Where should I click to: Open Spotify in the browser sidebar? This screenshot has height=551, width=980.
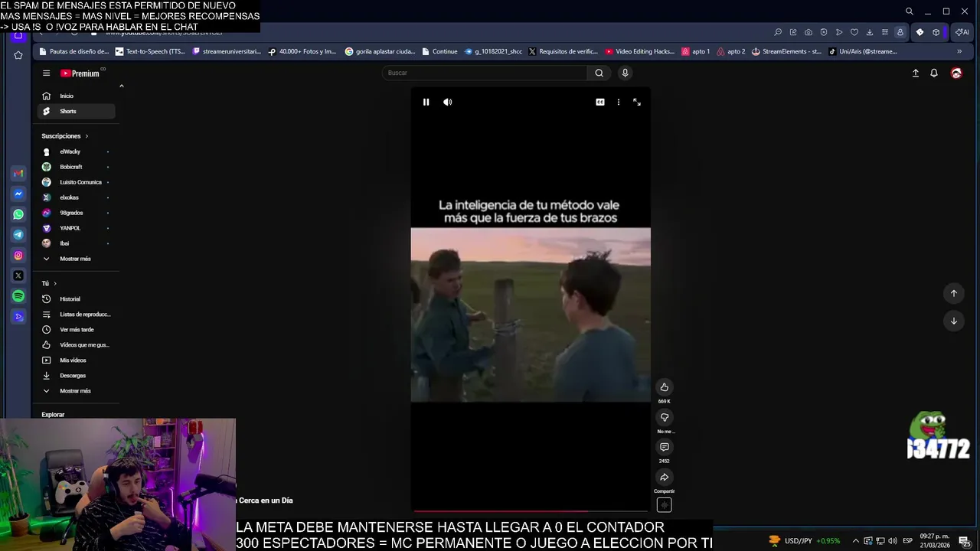(18, 296)
